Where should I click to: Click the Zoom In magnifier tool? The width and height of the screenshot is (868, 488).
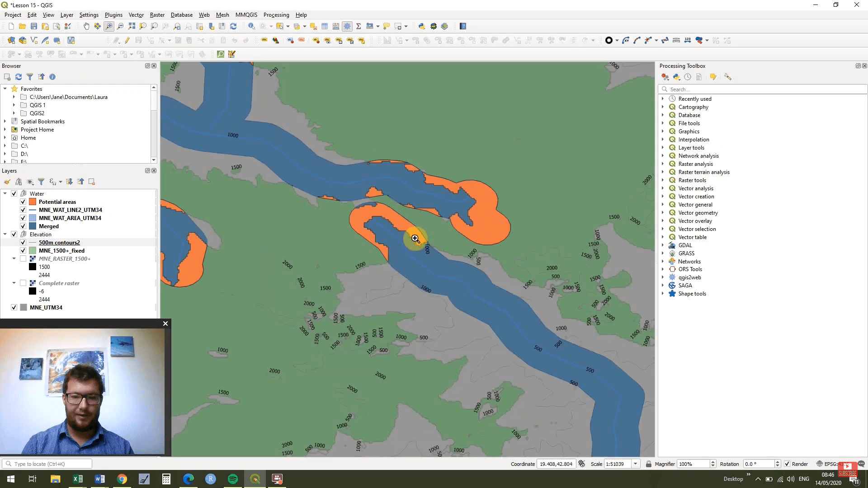pos(109,26)
